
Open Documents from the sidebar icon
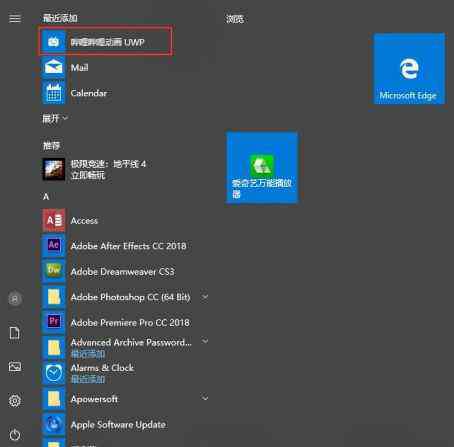coord(15,333)
